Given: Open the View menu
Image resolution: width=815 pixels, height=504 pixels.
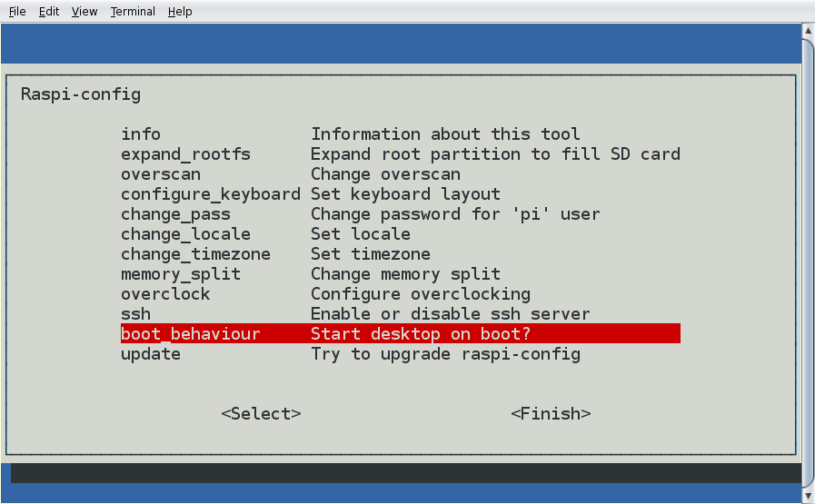Looking at the screenshot, I should click(x=84, y=12).
